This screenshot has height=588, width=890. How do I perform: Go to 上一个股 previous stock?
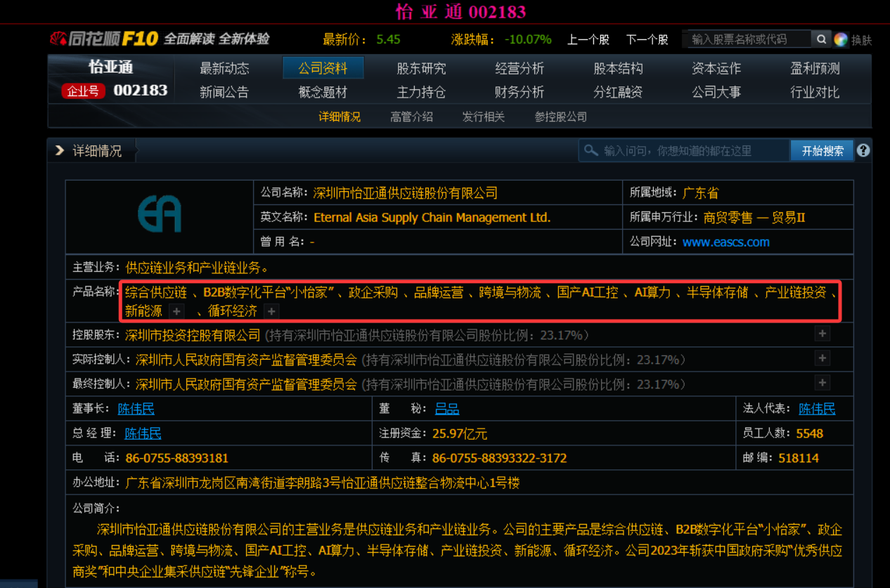click(x=588, y=39)
